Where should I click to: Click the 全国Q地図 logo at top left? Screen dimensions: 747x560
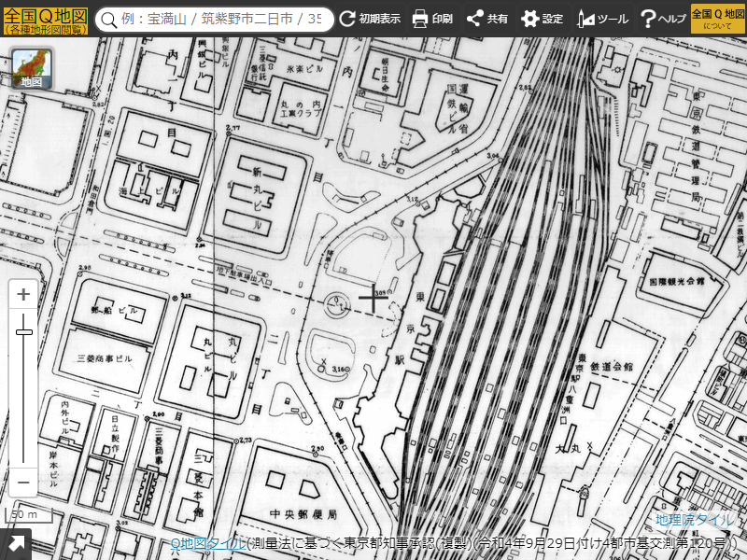[45, 19]
